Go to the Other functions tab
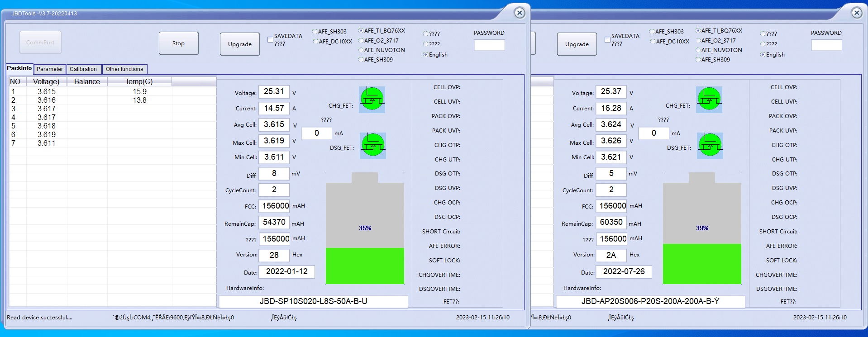868x337 pixels. click(124, 69)
